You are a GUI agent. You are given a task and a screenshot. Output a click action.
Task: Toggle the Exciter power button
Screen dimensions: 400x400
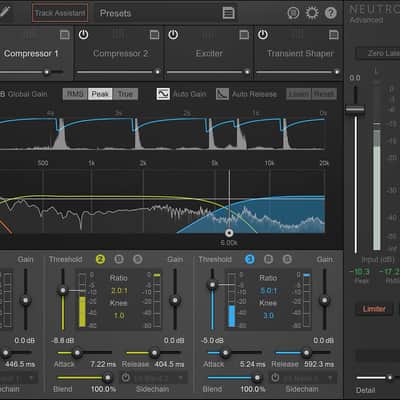(x=173, y=34)
